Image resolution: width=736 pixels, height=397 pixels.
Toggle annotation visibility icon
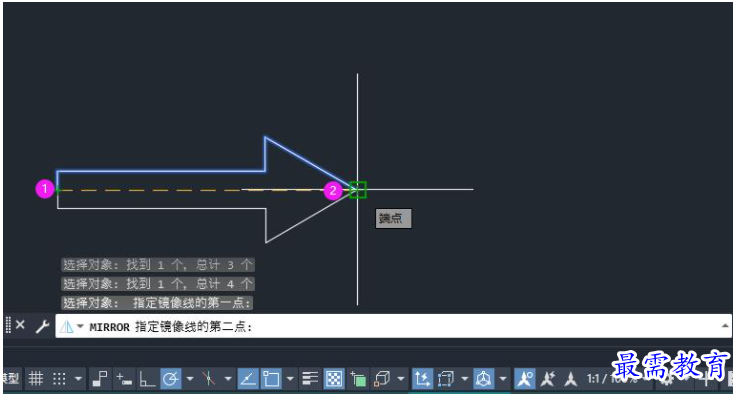[525, 379]
